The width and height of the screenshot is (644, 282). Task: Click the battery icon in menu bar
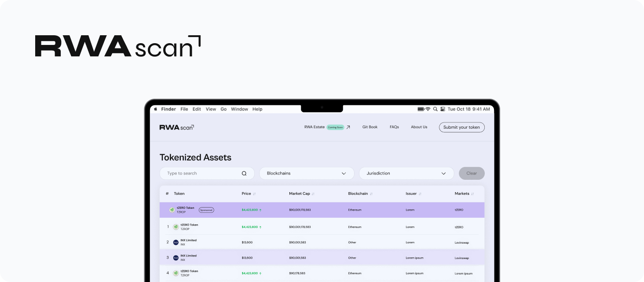coord(421,109)
